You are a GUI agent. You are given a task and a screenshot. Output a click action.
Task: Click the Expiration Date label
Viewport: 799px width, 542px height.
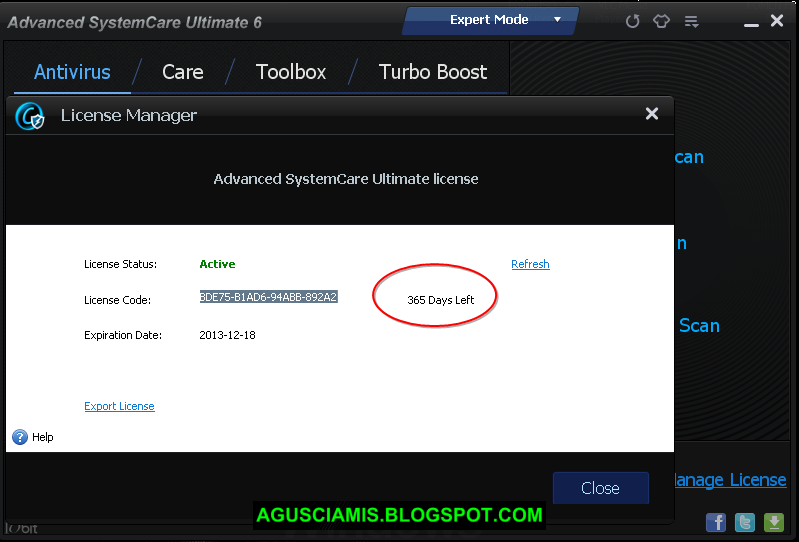(123, 335)
